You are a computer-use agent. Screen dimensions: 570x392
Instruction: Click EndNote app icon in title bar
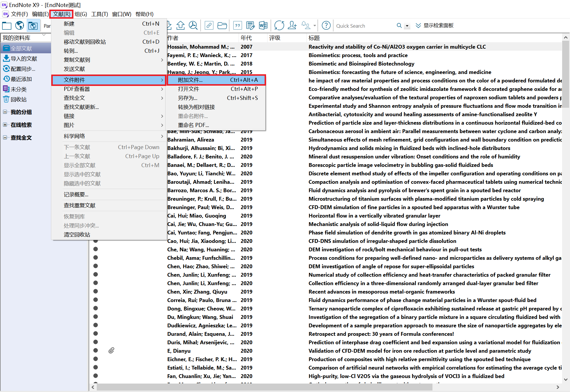(4, 5)
